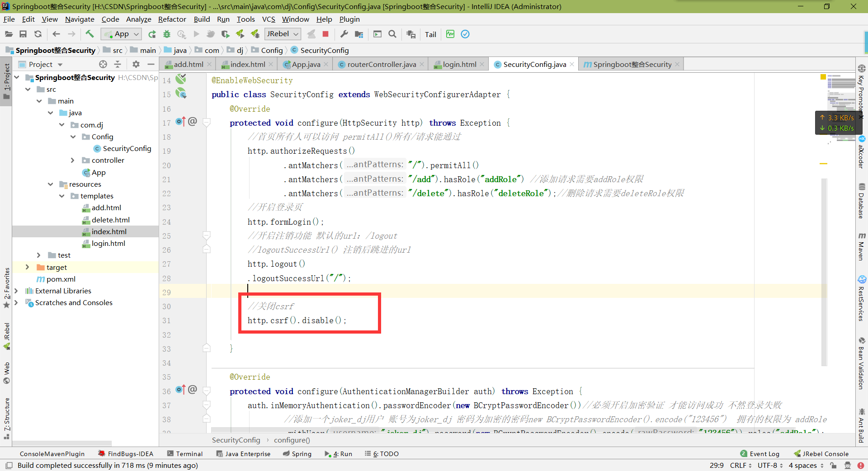Collapse all in Project panel
Image resolution: width=868 pixels, height=471 pixels.
coord(118,64)
